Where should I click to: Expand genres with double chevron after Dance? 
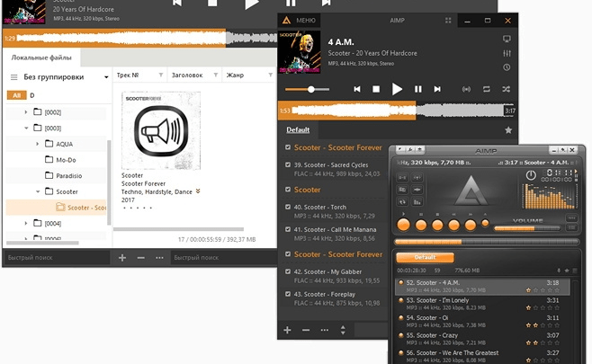pos(198,191)
